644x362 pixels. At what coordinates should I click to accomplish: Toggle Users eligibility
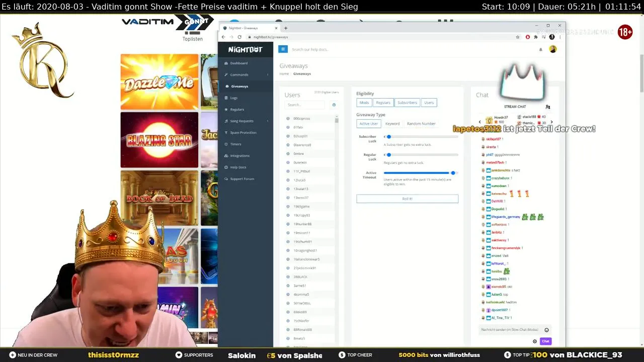(429, 103)
